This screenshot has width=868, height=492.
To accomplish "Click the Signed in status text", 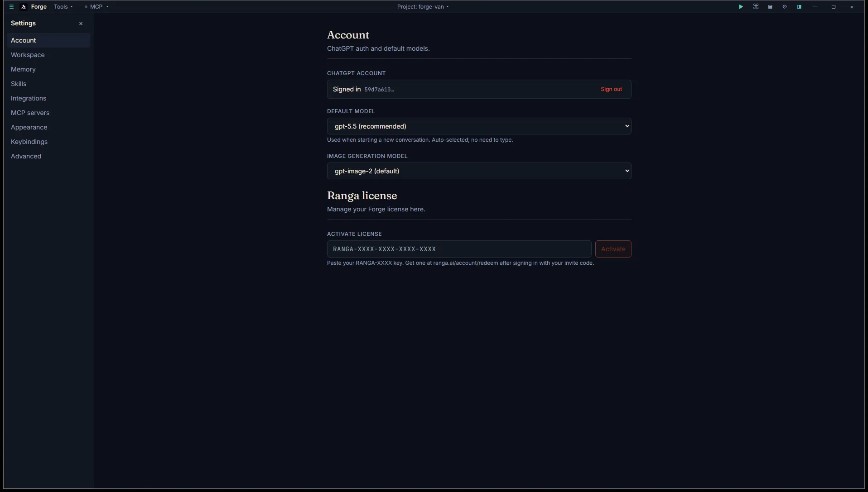I will 347,89.
